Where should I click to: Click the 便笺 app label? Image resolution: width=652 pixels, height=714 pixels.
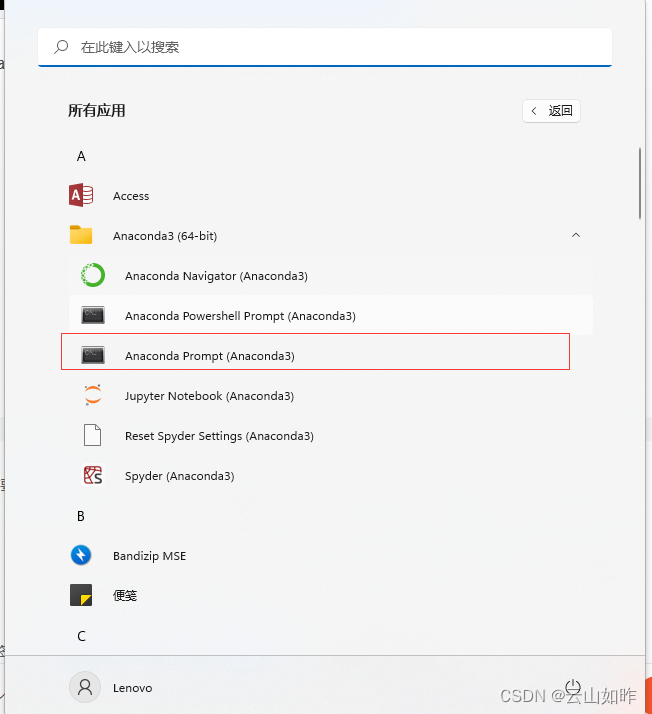tap(125, 596)
